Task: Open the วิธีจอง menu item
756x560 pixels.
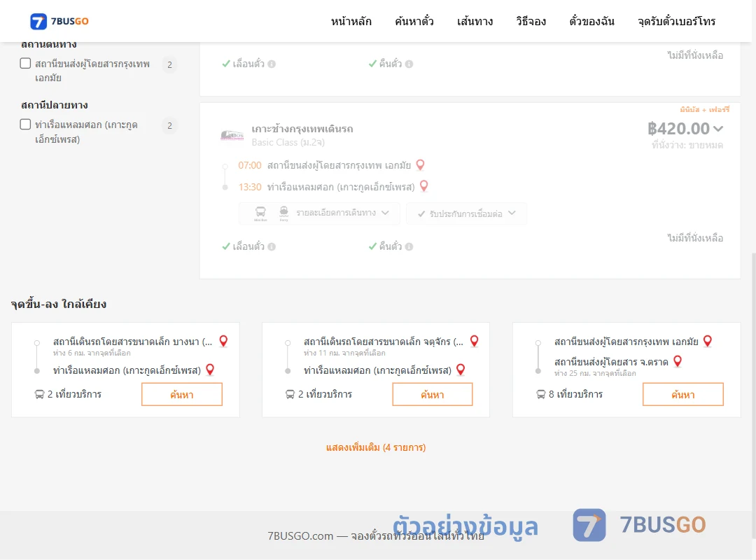Action: [x=531, y=21]
